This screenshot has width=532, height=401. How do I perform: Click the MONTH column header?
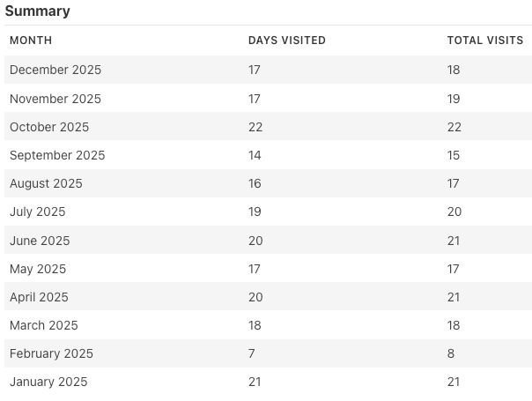tap(31, 41)
